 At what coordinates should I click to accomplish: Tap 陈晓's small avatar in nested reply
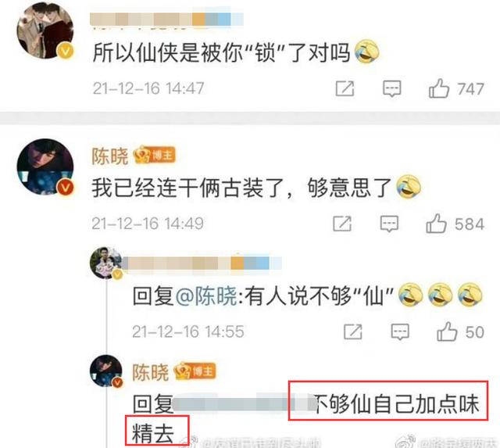click(x=106, y=371)
